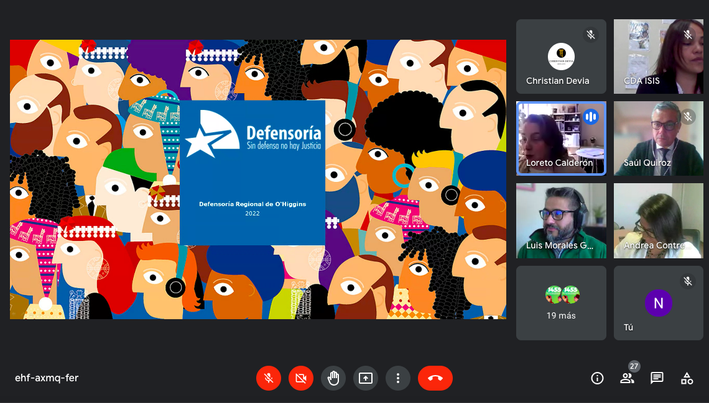The height and width of the screenshot is (403, 709).
Task: Click your own 'Tú' tile avatar
Action: (x=658, y=302)
